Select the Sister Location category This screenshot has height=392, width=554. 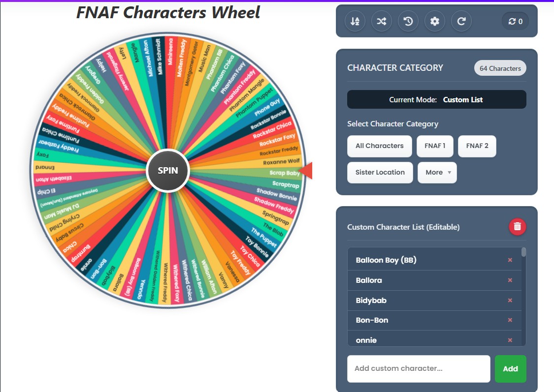380,173
